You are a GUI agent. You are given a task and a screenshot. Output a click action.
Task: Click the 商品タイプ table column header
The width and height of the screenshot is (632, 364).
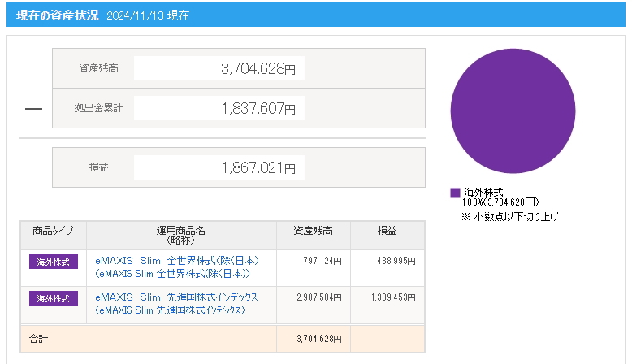[53, 231]
